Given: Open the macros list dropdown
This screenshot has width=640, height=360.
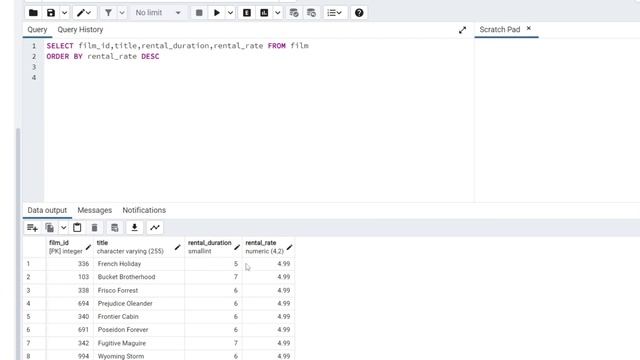Looking at the screenshot, I should [335, 13].
